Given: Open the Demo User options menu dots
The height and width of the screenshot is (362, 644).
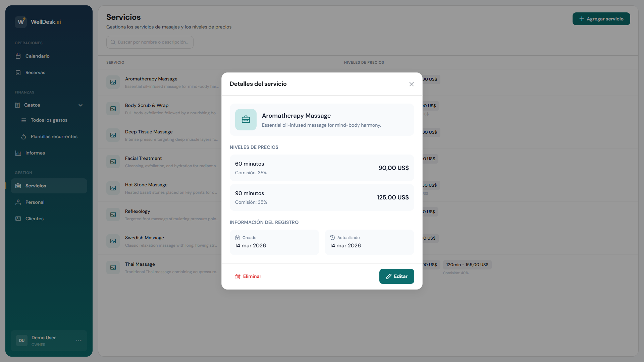Looking at the screenshot, I should pos(78,341).
